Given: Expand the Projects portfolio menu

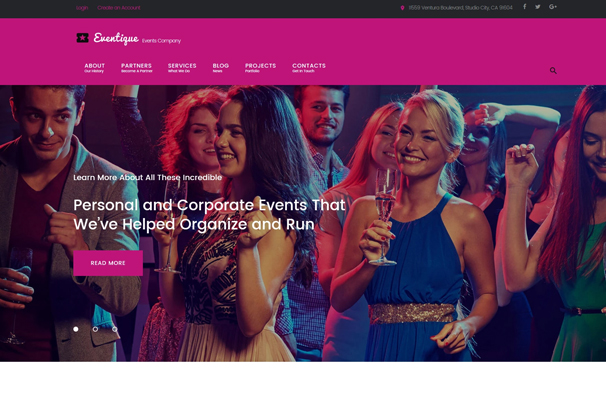Looking at the screenshot, I should point(260,68).
